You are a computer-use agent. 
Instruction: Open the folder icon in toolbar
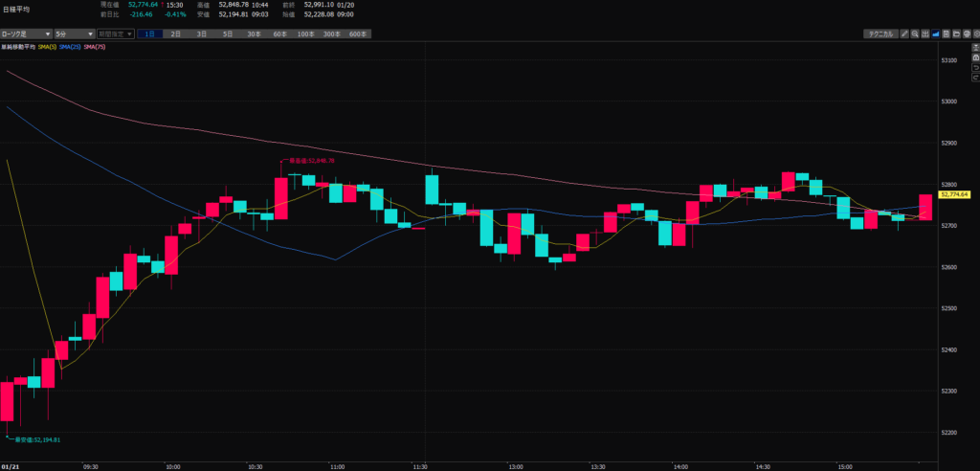pyautogui.click(x=957, y=34)
